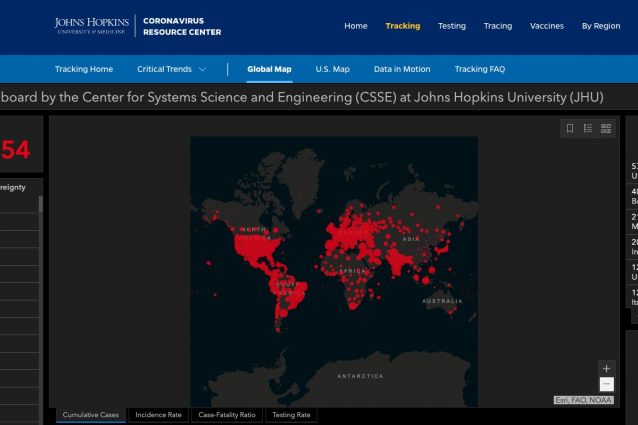This screenshot has height=425, width=638.
Task: Click the Coronavirus Resource Center title
Action: (x=182, y=26)
